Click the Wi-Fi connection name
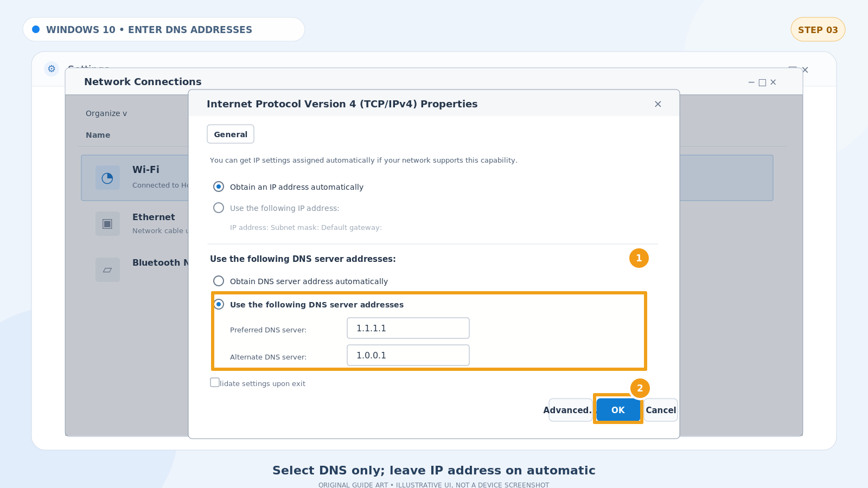The width and height of the screenshot is (868, 488). [x=146, y=170]
